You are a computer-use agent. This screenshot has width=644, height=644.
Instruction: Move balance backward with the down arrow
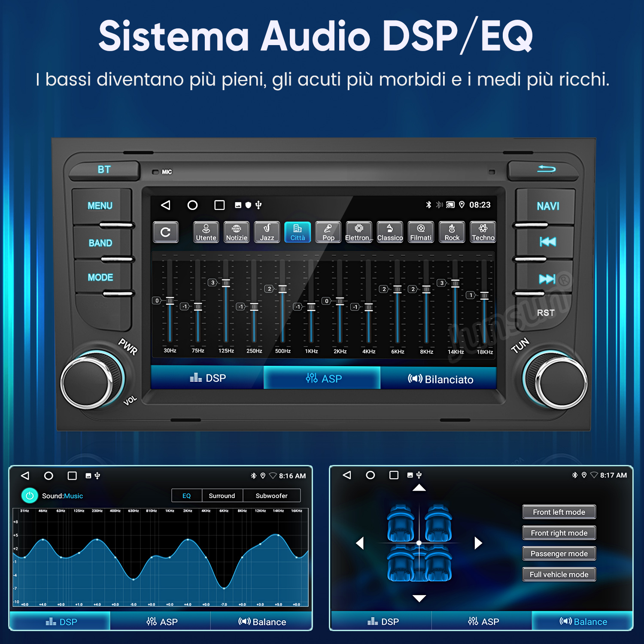419,598
